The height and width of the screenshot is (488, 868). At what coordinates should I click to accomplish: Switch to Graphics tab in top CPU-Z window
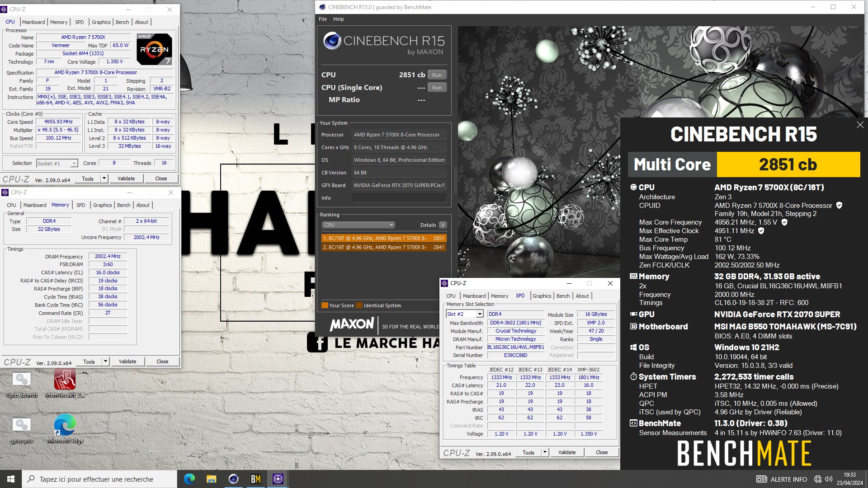[x=101, y=22]
